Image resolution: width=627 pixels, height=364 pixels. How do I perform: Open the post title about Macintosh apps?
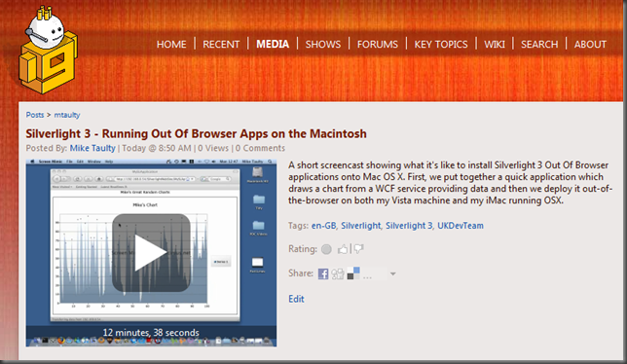tap(196, 133)
